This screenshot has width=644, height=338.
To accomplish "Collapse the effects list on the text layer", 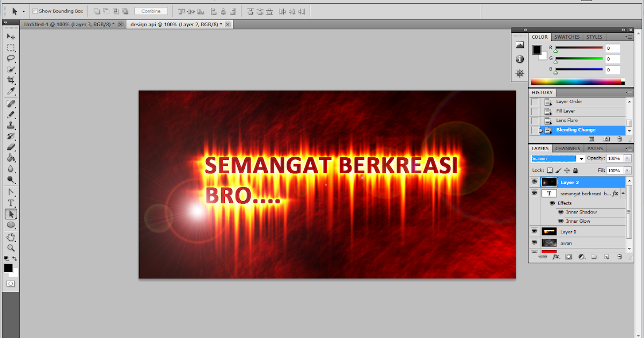I will (x=623, y=193).
